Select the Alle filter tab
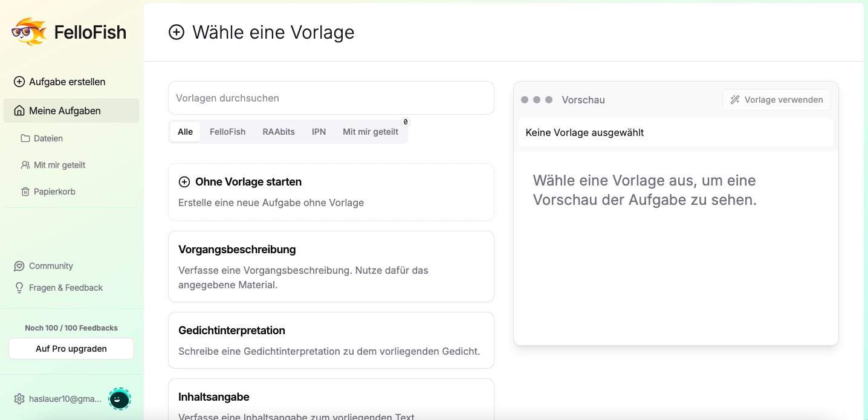Screen dimensions: 868x420 tap(185, 132)
